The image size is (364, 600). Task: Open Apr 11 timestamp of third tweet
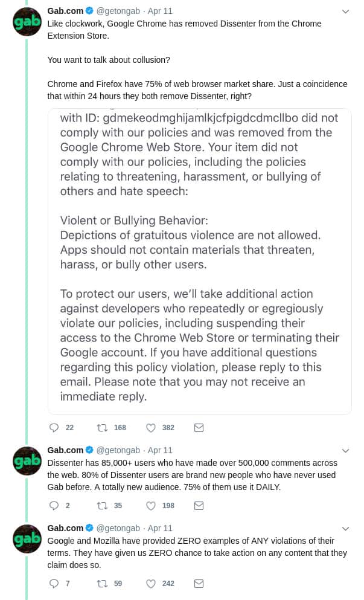[160, 528]
